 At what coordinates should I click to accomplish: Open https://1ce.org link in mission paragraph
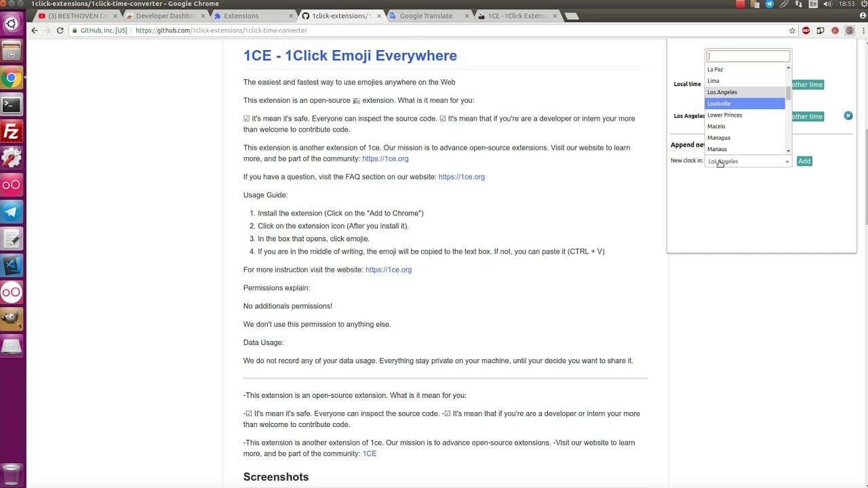385,159
